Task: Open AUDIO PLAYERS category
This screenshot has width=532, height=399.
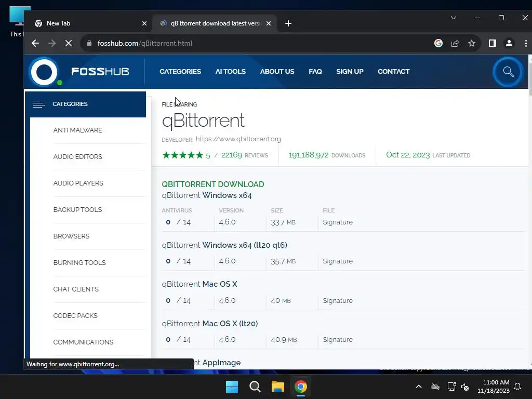Action: 78,183
